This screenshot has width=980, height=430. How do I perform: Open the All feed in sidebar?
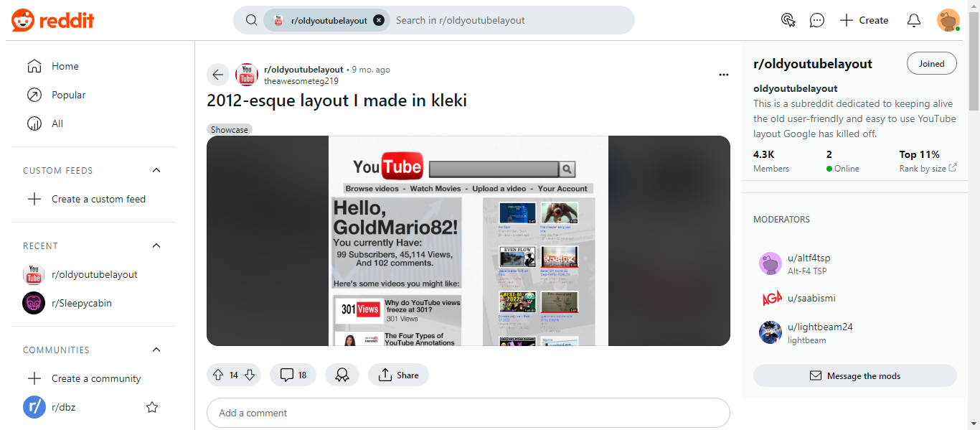[x=57, y=123]
